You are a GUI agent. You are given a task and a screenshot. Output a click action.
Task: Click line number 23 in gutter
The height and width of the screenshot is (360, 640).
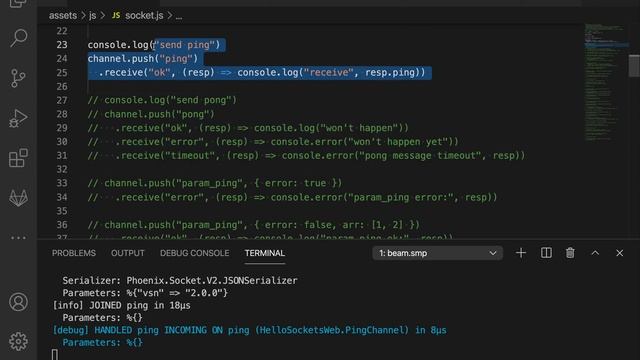point(62,45)
